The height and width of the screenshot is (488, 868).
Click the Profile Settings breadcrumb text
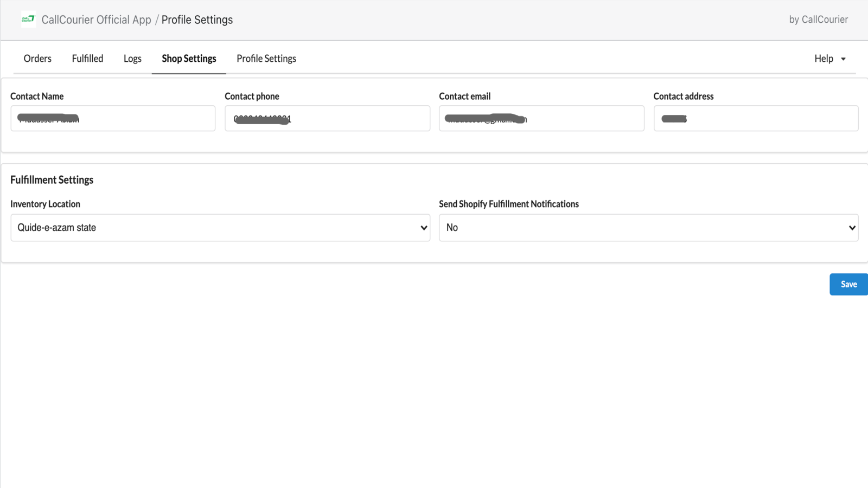tap(197, 20)
